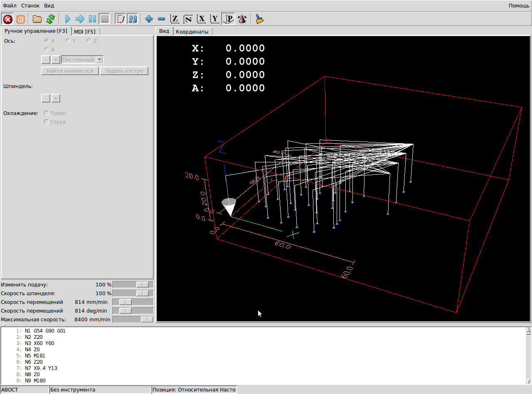Open a G-code file via folder icon
532x394 pixels.
37,19
